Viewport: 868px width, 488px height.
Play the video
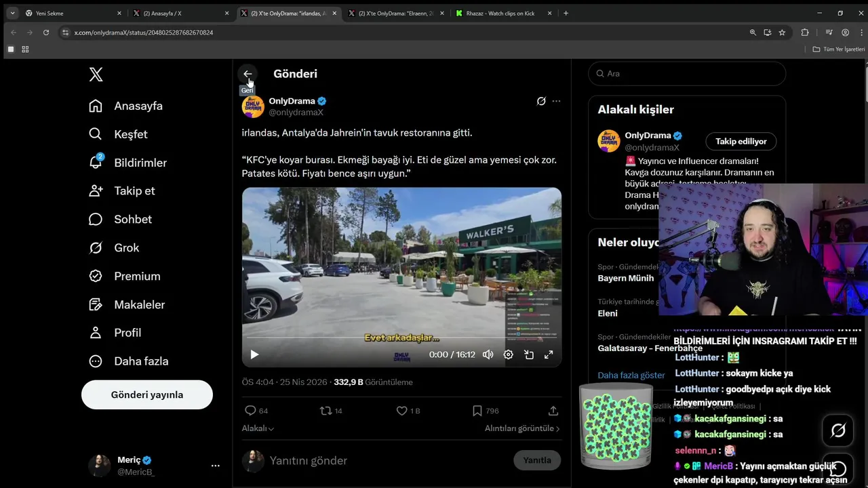point(254,354)
